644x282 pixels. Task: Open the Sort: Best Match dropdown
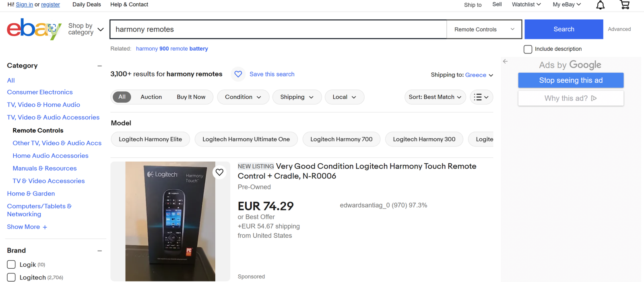(435, 97)
